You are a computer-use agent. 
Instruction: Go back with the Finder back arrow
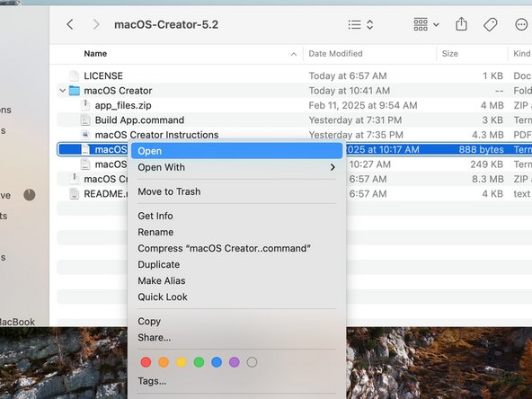(70, 24)
